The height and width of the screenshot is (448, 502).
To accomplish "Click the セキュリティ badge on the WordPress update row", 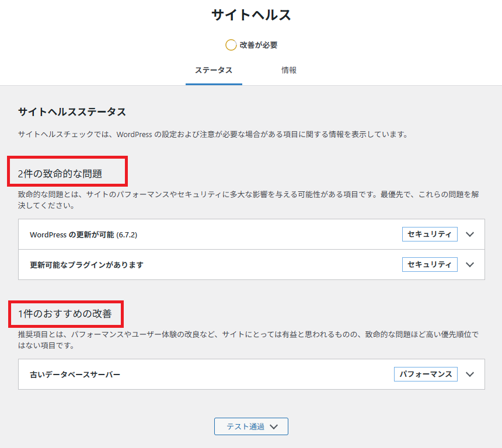I will (430, 235).
